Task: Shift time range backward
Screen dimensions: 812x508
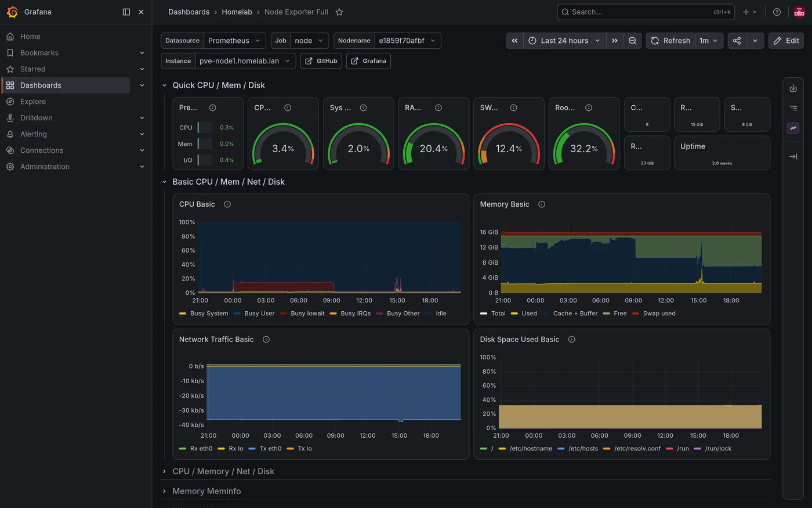Action: 514,41
